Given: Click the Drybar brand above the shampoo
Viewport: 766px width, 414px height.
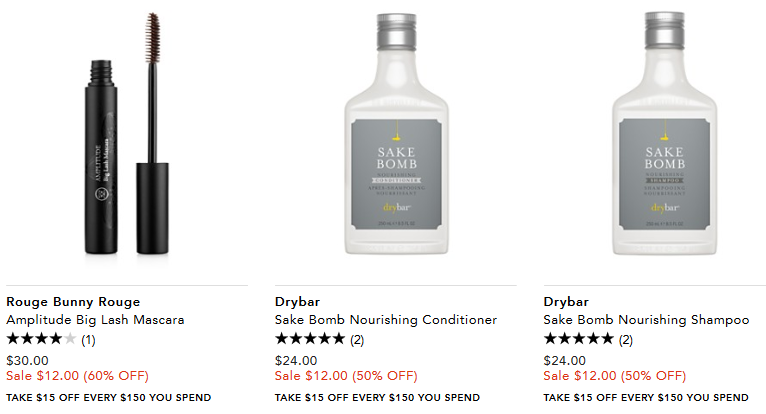Looking at the screenshot, I should (565, 301).
